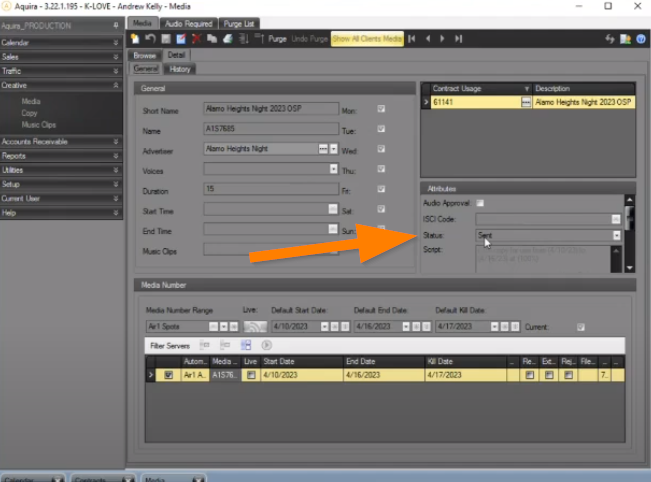Go to the next record
Screen dimensions: 651x482
(443, 39)
